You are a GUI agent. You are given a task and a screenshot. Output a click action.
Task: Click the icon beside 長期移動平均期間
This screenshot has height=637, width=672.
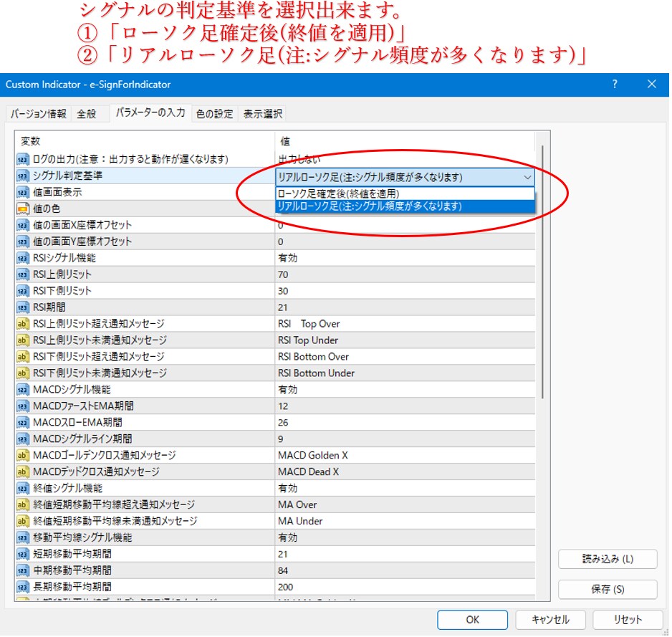[22, 587]
